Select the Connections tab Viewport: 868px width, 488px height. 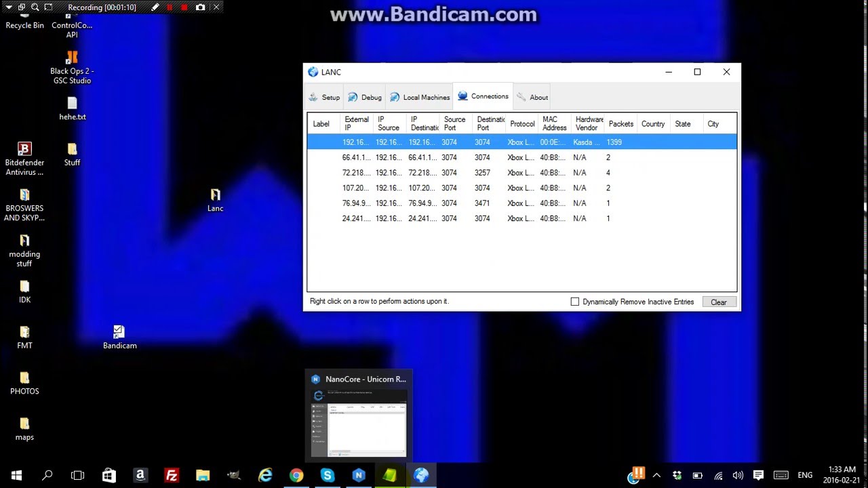[483, 96]
